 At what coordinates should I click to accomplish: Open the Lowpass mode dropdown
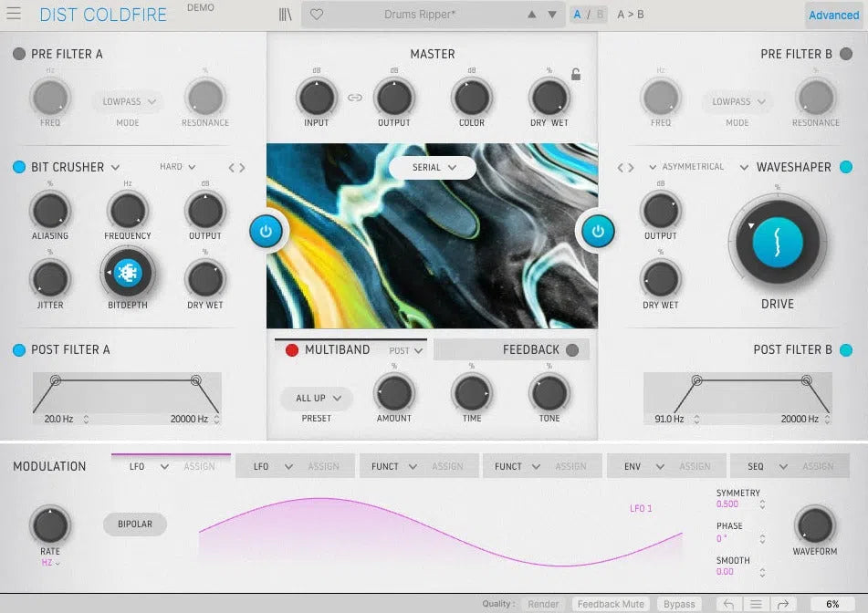coord(127,101)
